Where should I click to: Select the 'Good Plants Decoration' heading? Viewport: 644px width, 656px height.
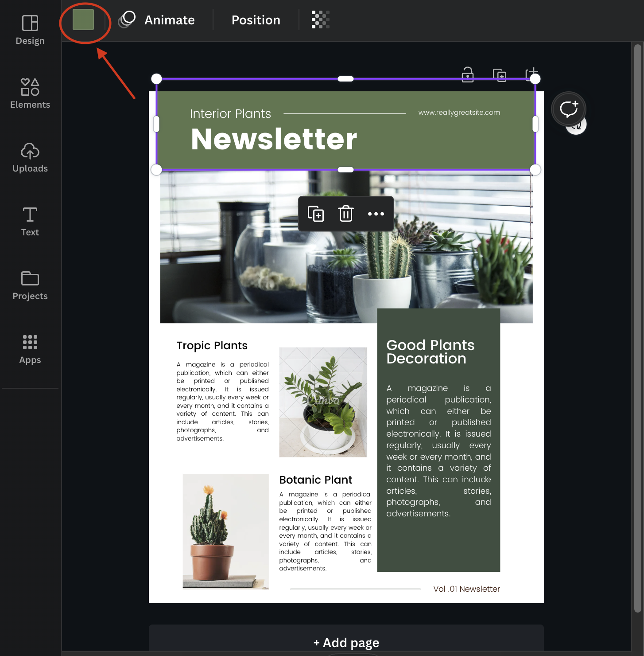pos(431,352)
